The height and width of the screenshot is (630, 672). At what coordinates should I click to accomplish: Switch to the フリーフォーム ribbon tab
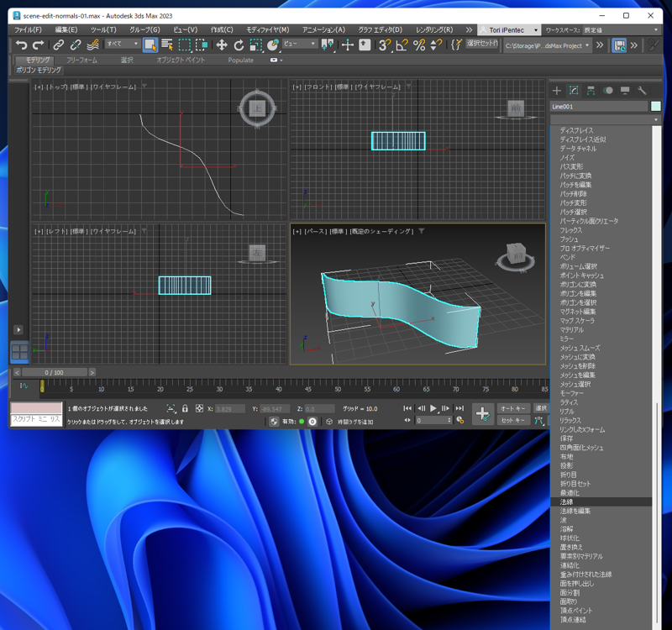click(81, 60)
